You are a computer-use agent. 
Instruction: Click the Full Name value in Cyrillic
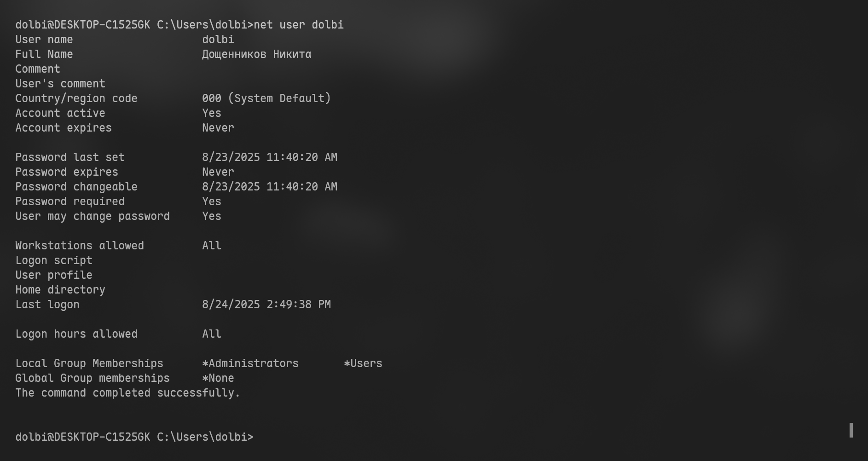(256, 54)
